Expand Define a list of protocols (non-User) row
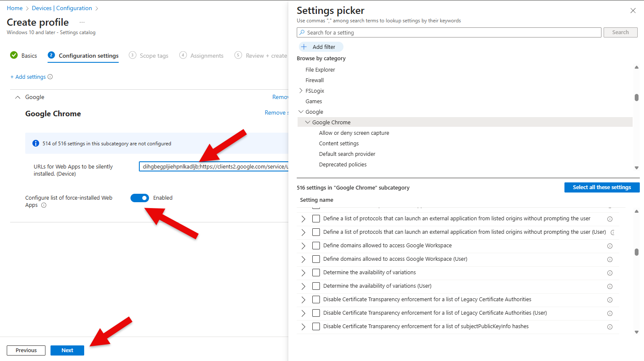 [x=303, y=219]
